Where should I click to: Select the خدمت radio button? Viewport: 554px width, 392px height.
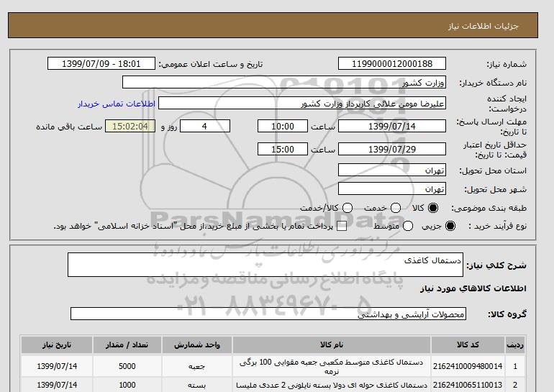pyautogui.click(x=396, y=208)
